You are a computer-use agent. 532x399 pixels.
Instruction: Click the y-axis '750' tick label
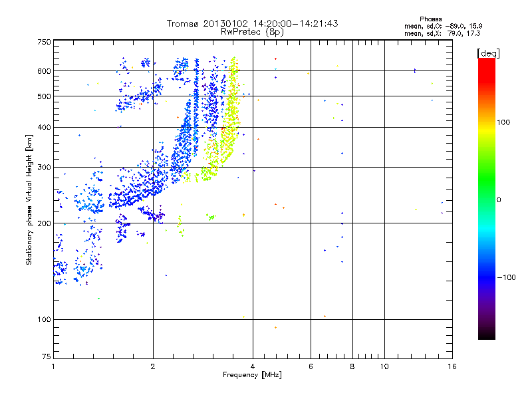click(x=44, y=42)
